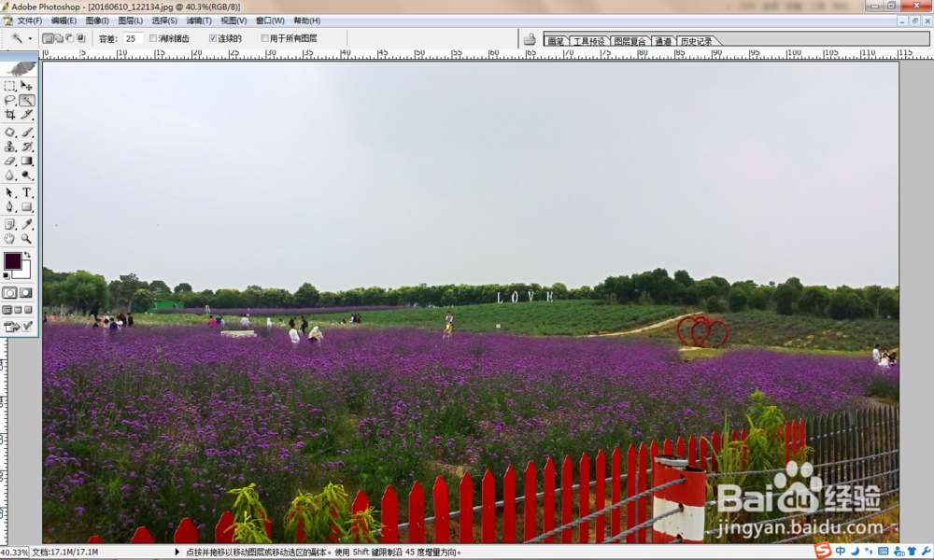The image size is (934, 560).
Task: Click the dark foreground color swatch
Action: click(x=12, y=260)
